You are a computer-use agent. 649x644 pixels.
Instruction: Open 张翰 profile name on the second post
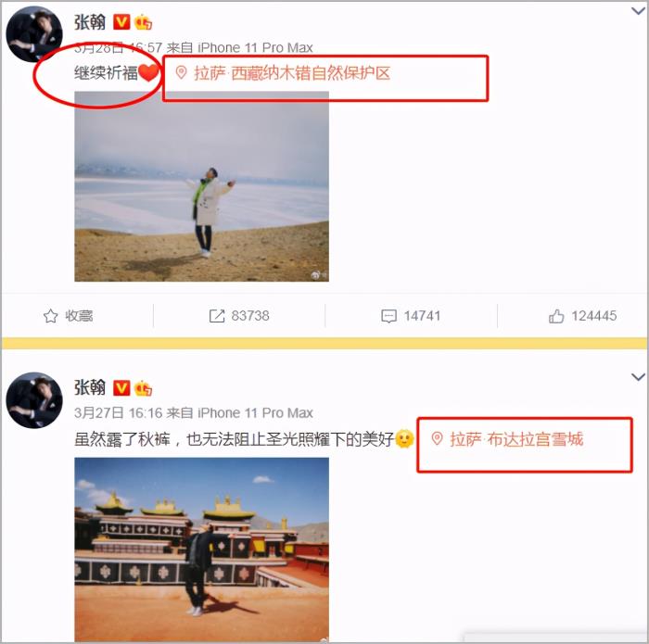90,387
